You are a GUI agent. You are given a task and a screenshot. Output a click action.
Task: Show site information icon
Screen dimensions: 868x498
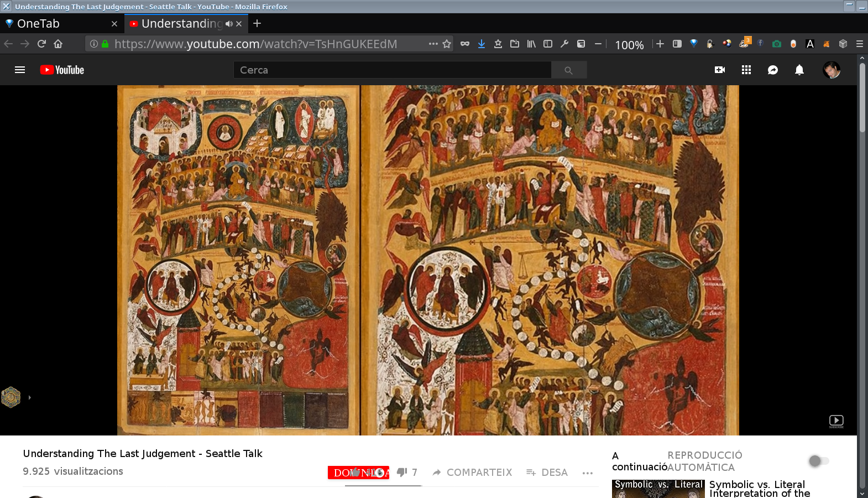point(94,44)
